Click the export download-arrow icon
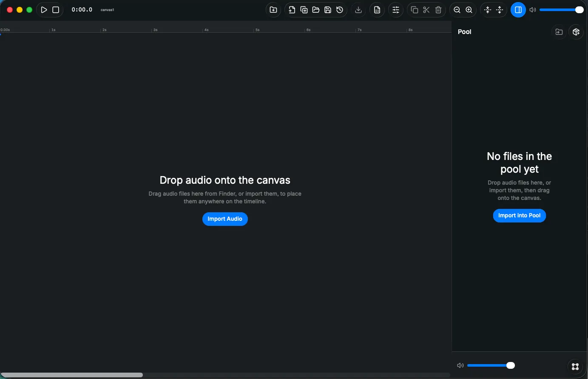Screen dimensions: 588x379 click(358, 10)
